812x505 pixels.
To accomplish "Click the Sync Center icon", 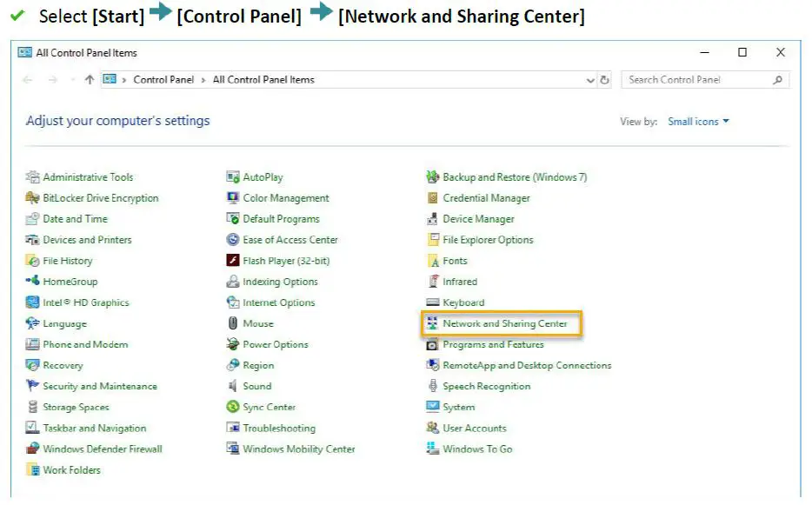I will coord(232,408).
